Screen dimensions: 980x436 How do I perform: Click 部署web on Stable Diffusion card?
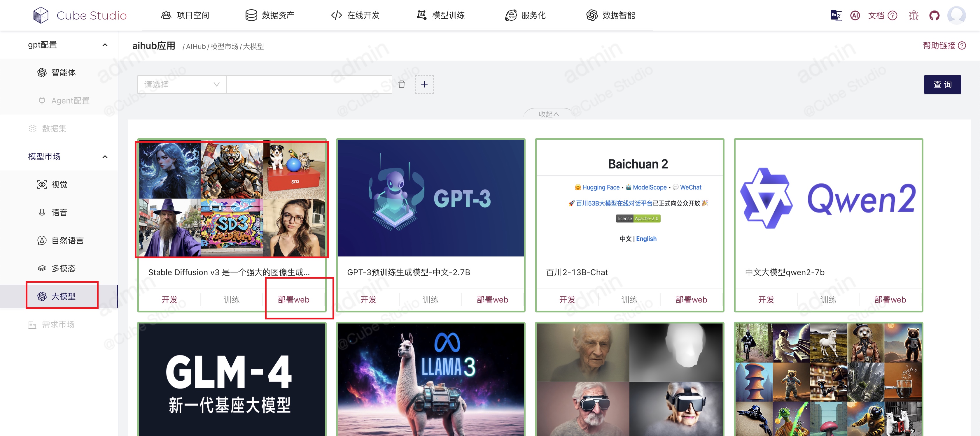click(293, 300)
